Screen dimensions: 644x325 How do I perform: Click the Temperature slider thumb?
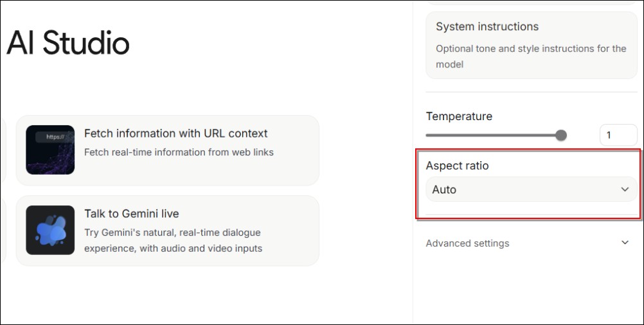point(561,135)
